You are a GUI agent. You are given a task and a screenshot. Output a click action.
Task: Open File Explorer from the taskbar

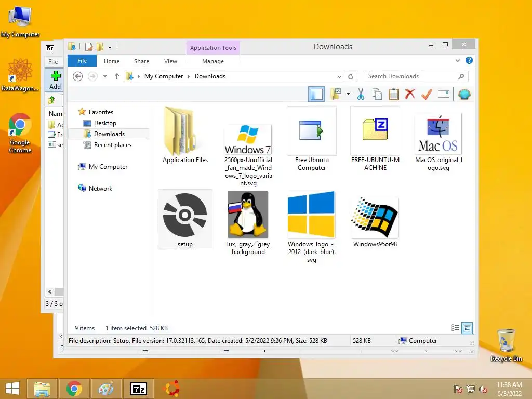(x=42, y=389)
